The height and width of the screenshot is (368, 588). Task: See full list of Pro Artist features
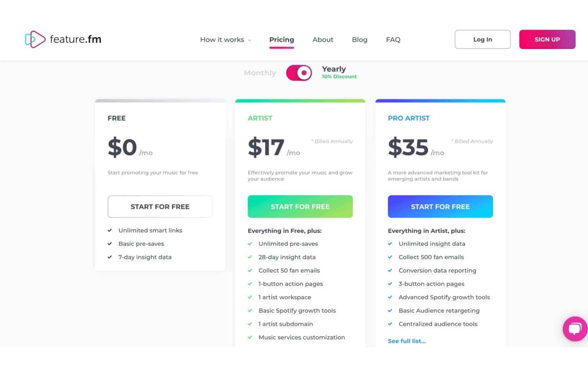407,341
